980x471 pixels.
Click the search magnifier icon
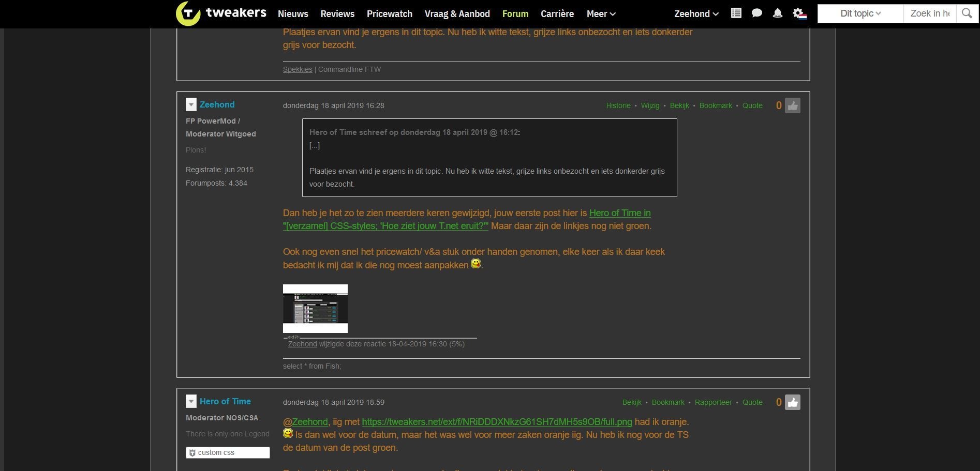click(967, 13)
